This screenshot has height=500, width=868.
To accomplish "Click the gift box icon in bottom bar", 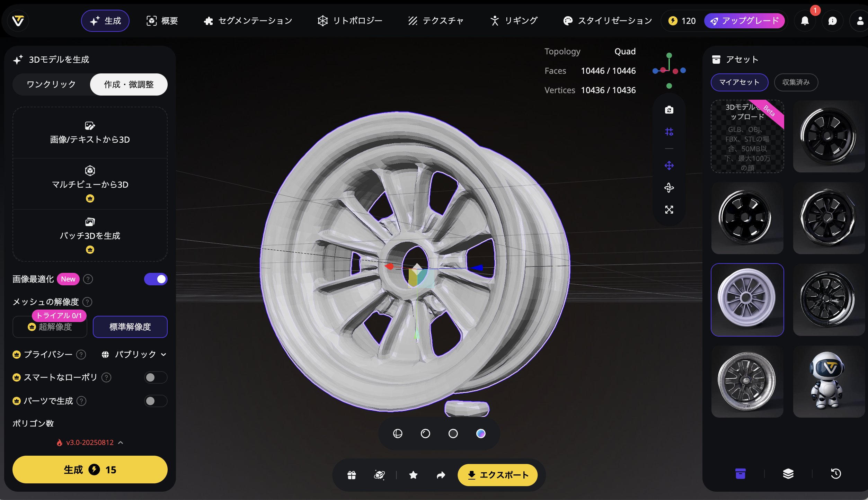I will coord(352,475).
